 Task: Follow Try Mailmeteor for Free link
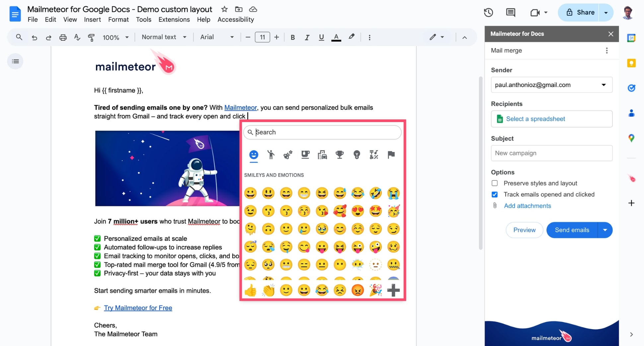pos(138,308)
